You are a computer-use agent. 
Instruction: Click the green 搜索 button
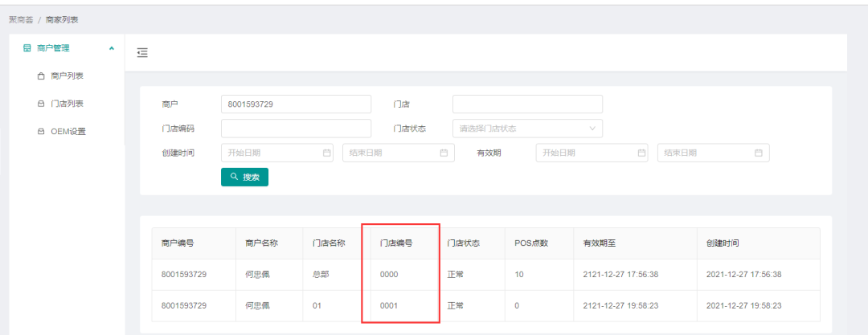tap(244, 177)
